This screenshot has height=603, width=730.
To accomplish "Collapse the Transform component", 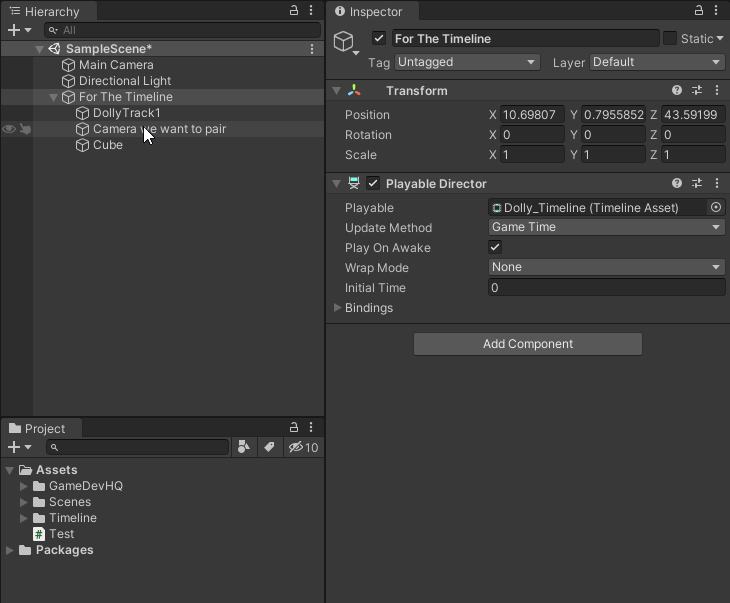I will [337, 91].
